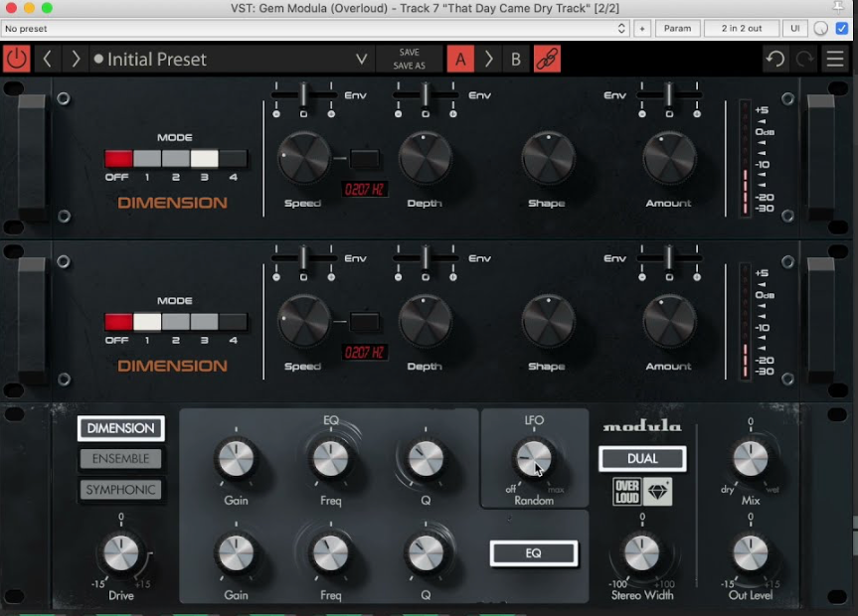This screenshot has height=616, width=858.
Task: Toggle bottom unit speed sync button
Action: [365, 322]
